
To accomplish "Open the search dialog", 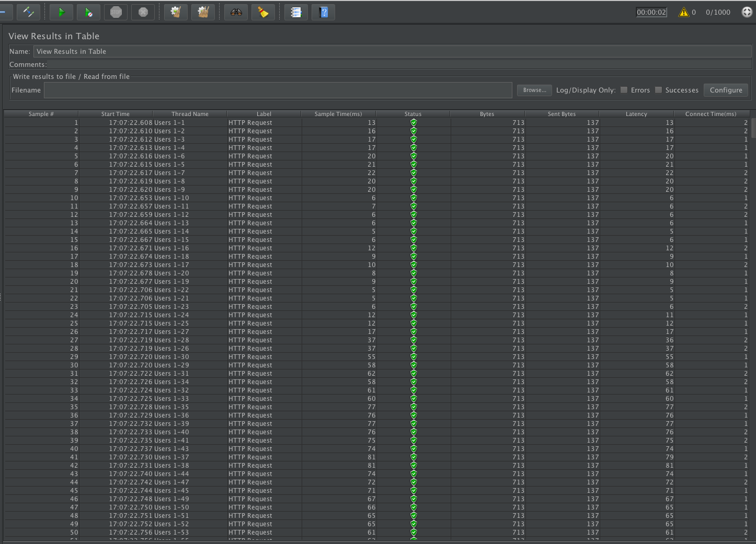I will (235, 11).
